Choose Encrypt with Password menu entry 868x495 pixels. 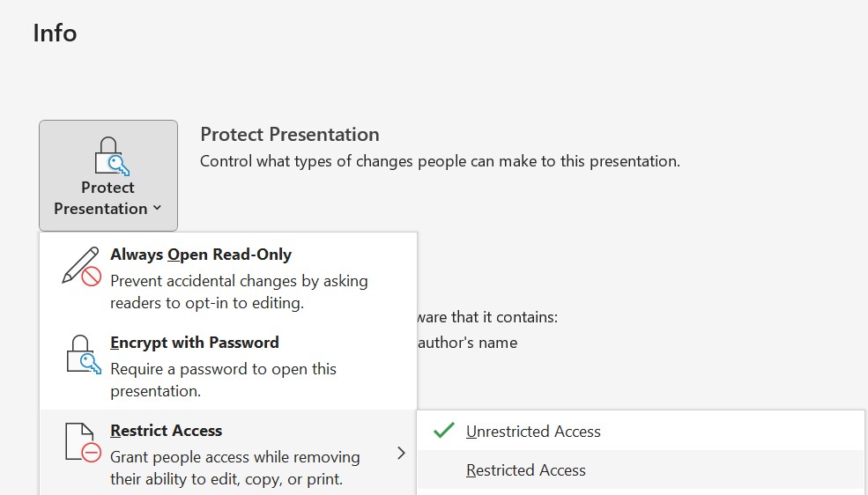(228, 366)
